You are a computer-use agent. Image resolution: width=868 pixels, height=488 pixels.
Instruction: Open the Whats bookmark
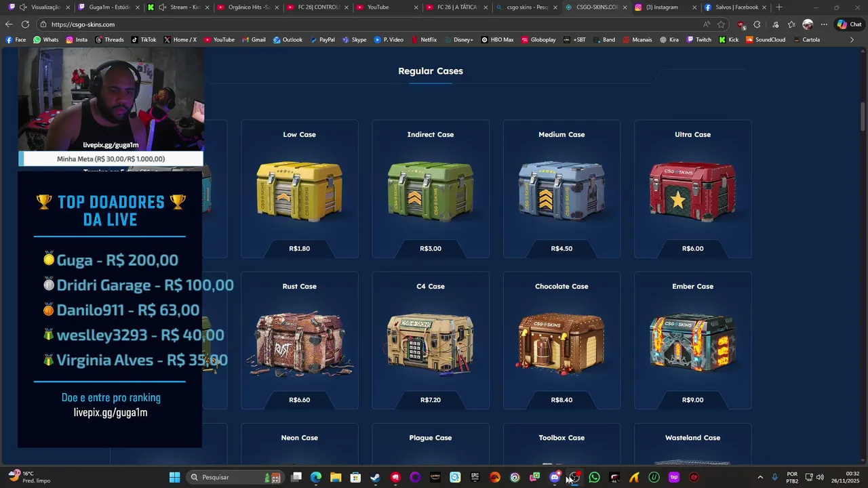(45, 40)
